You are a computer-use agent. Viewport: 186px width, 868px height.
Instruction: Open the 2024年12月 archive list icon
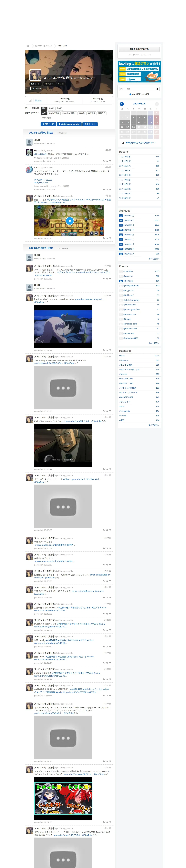(x=121, y=216)
